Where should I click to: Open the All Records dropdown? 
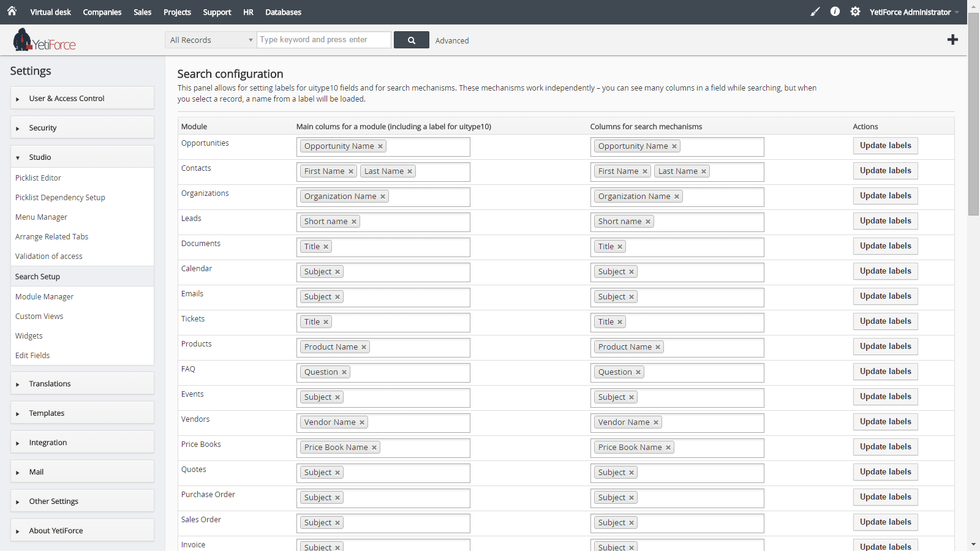point(211,40)
